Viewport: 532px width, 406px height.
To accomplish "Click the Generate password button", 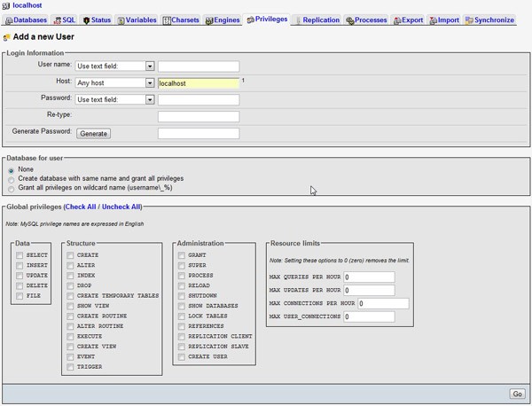I will [x=94, y=134].
